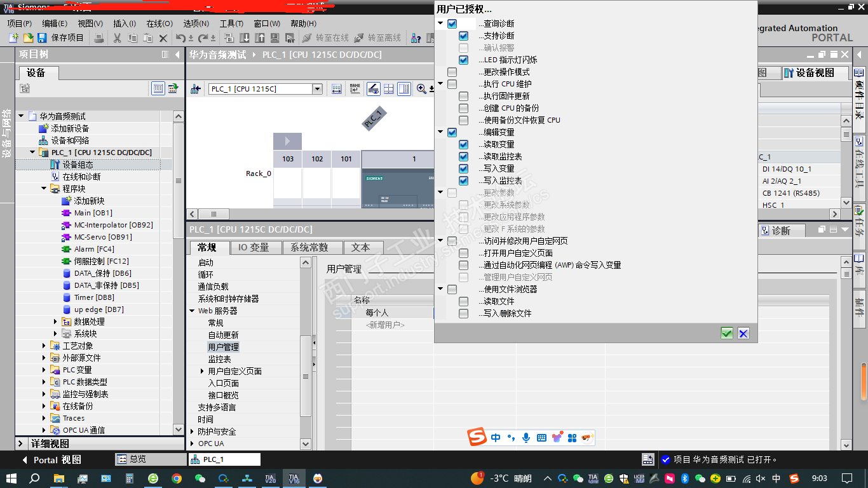Click the paste icon in the toolbar
The image size is (868, 488).
147,38
